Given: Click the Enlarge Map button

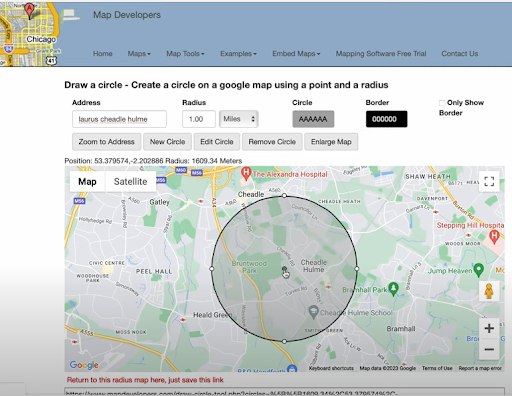Looking at the screenshot, I should [331, 142].
